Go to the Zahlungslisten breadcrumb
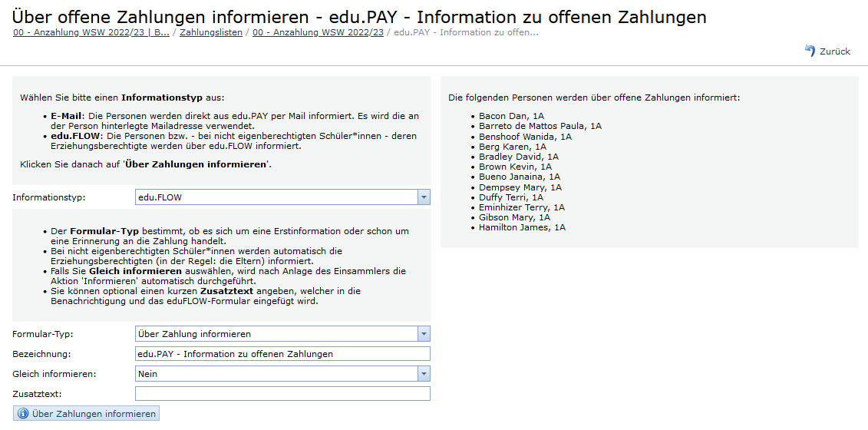Viewport: 868px width, 430px height. click(x=211, y=32)
